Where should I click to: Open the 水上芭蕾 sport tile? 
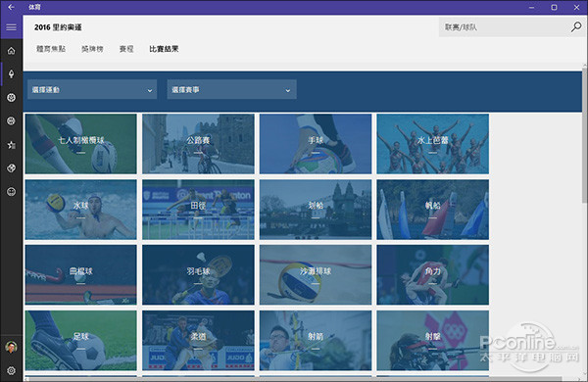433,144
